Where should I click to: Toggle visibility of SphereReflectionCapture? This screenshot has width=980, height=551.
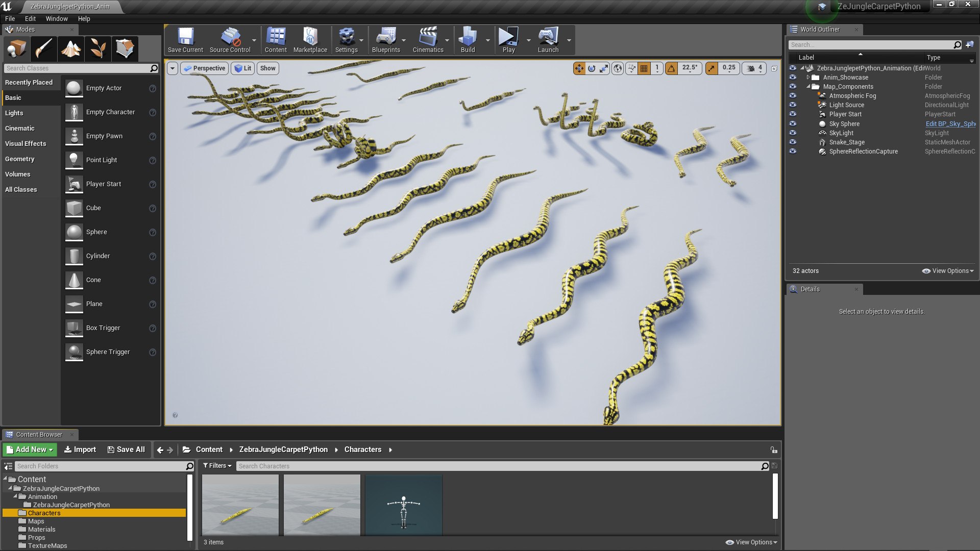pyautogui.click(x=793, y=152)
